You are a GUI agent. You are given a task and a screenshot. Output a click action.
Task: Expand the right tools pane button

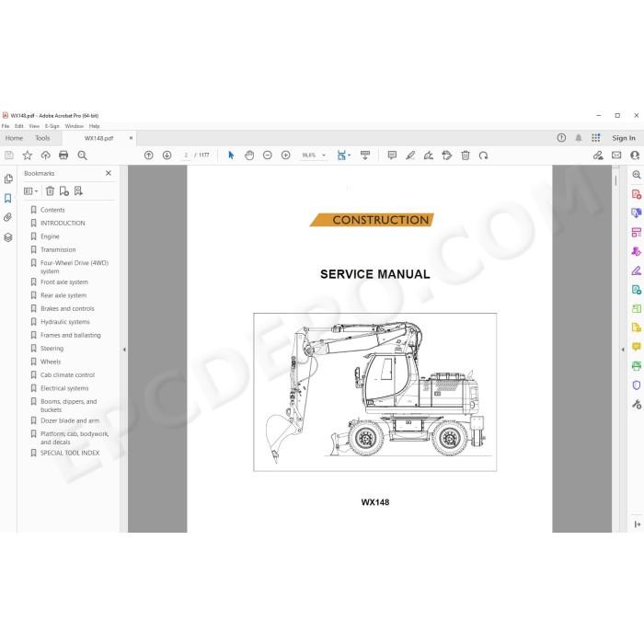pos(637,524)
